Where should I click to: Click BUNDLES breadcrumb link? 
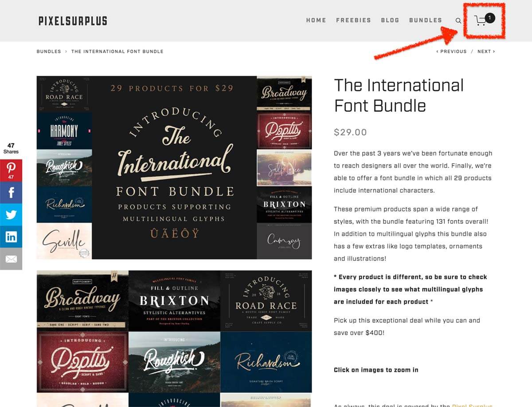[x=49, y=51]
